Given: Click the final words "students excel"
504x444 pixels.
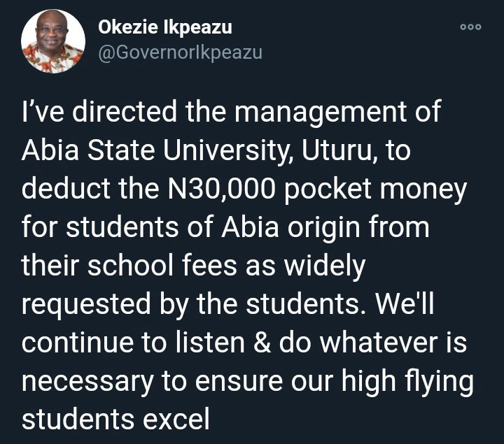Looking at the screenshot, I should [115, 419].
